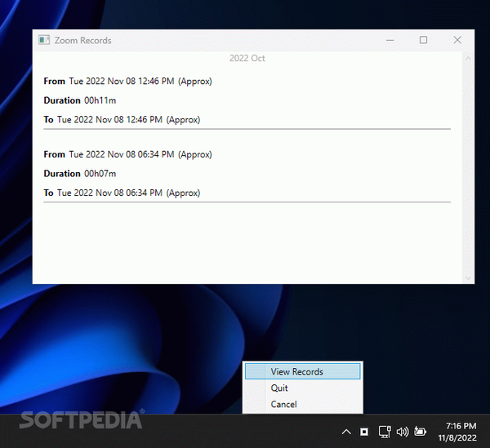The height and width of the screenshot is (448, 490).
Task: Select View Records in the tray menu
Action: pos(302,371)
